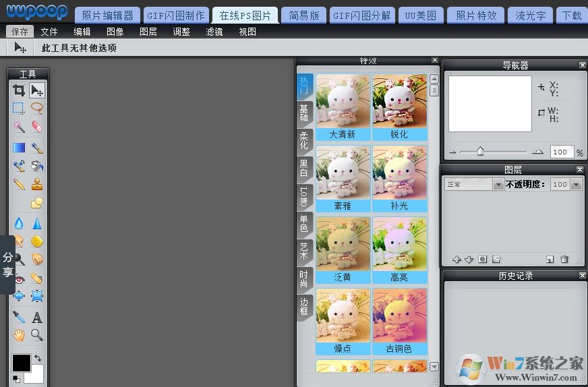This screenshot has width=588, height=387.
Task: Switch to the 照片编辑器 tab
Action: (108, 16)
